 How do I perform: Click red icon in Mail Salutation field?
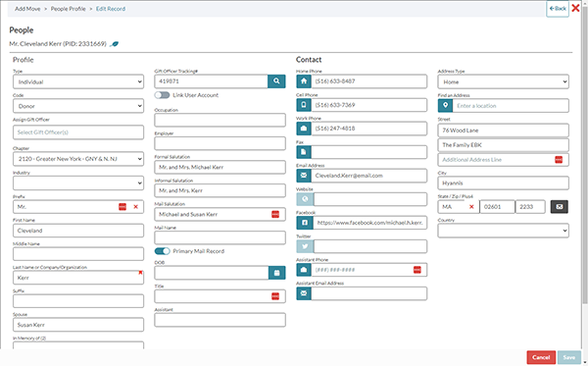275,214
